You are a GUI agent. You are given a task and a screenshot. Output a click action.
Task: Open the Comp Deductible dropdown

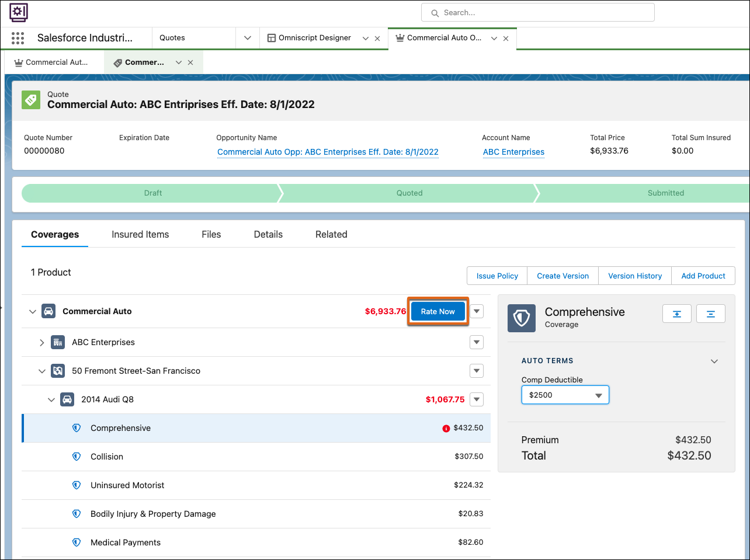[565, 395]
